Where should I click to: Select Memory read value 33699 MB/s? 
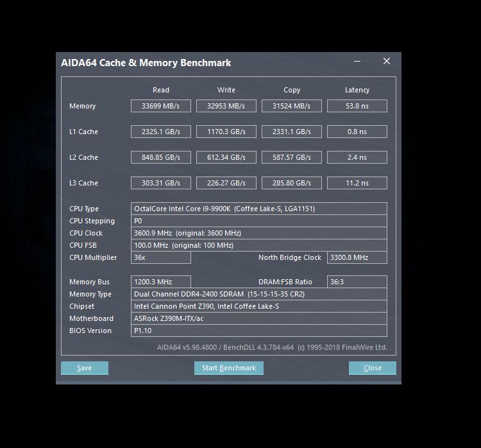(161, 106)
